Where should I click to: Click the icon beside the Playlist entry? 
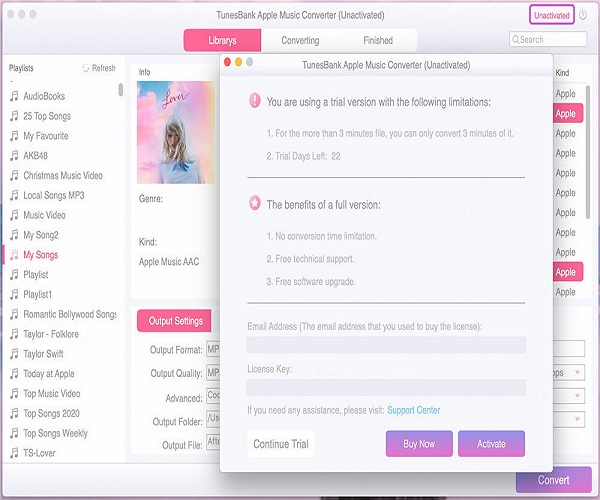coord(14,275)
